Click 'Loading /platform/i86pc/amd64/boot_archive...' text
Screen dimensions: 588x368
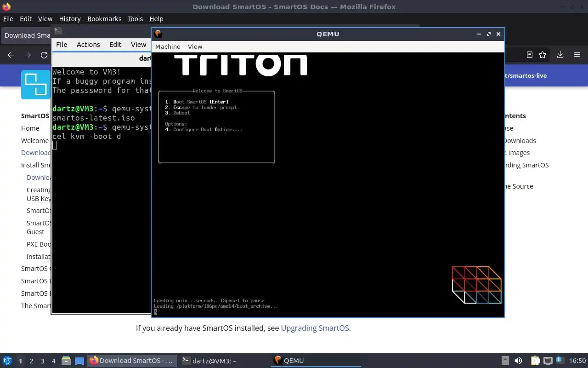(x=216, y=306)
